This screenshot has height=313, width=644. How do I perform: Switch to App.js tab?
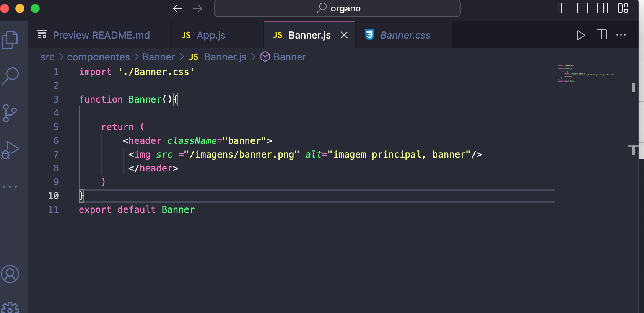(218, 35)
